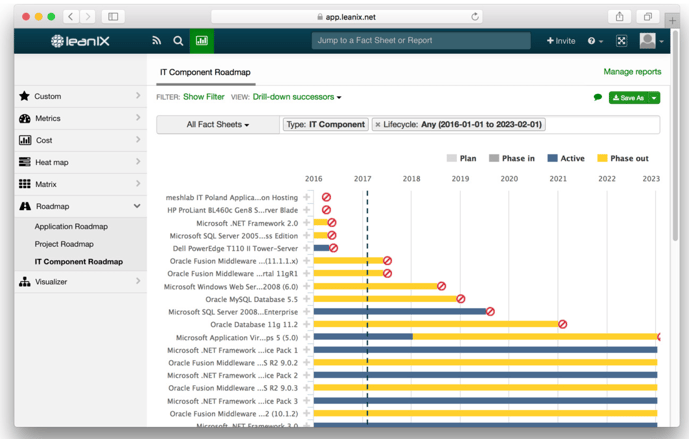This screenshot has width=689, height=439.
Task: Click the Active legend swatch
Action: click(552, 158)
